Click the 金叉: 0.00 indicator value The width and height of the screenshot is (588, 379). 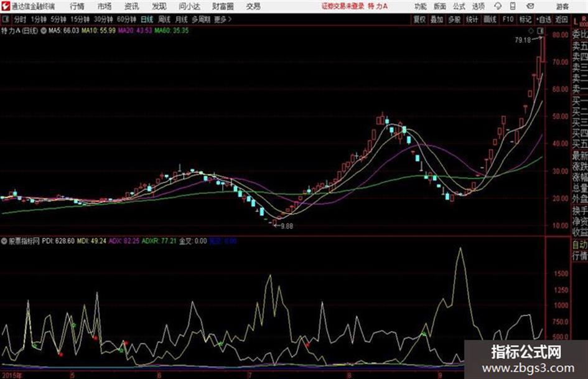[193, 241]
